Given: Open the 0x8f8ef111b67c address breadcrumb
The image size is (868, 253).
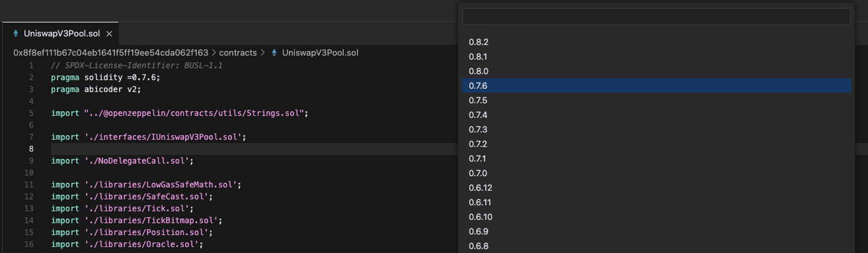Looking at the screenshot, I should pos(110,52).
